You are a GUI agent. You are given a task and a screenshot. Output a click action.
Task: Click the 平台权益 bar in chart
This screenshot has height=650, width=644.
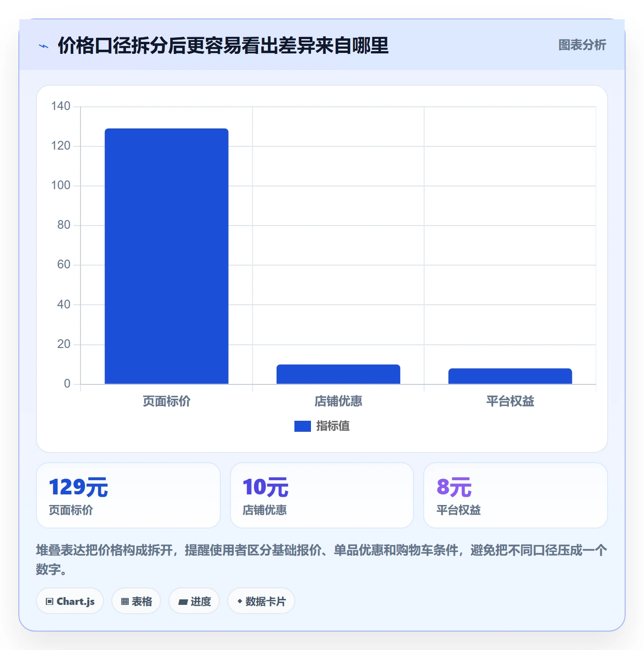[510, 376]
